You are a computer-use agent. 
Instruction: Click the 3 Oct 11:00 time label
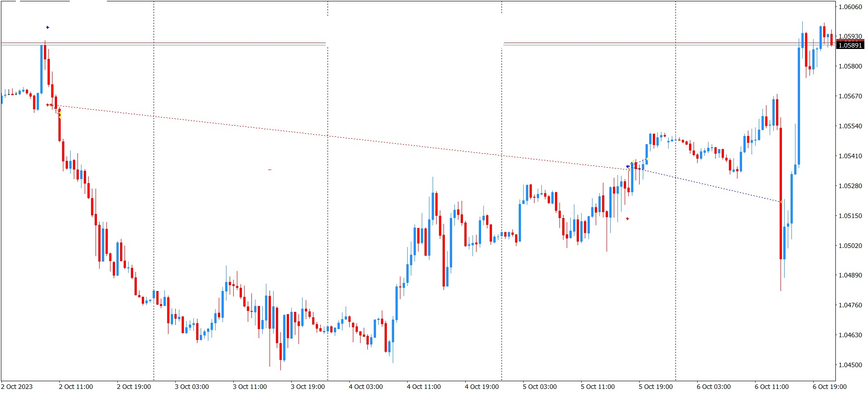250,387
